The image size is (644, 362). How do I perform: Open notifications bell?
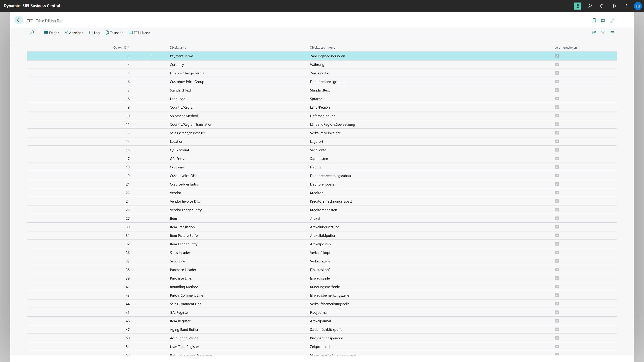[x=602, y=6]
